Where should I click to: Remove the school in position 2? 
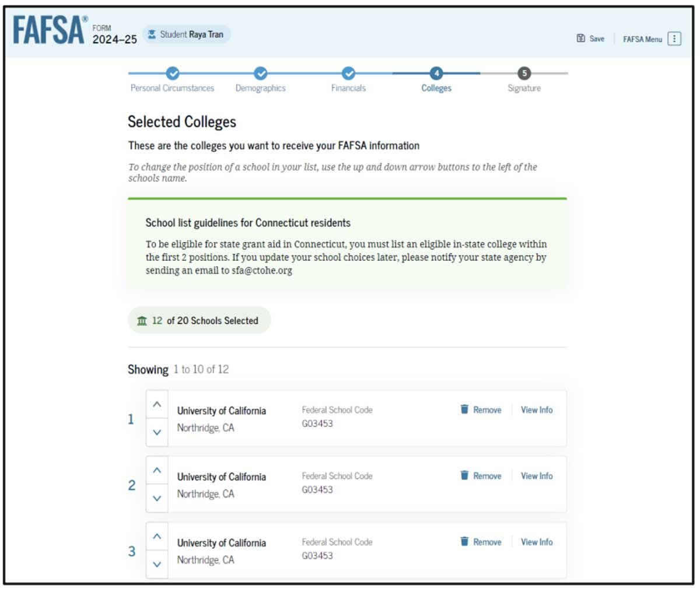coord(487,476)
